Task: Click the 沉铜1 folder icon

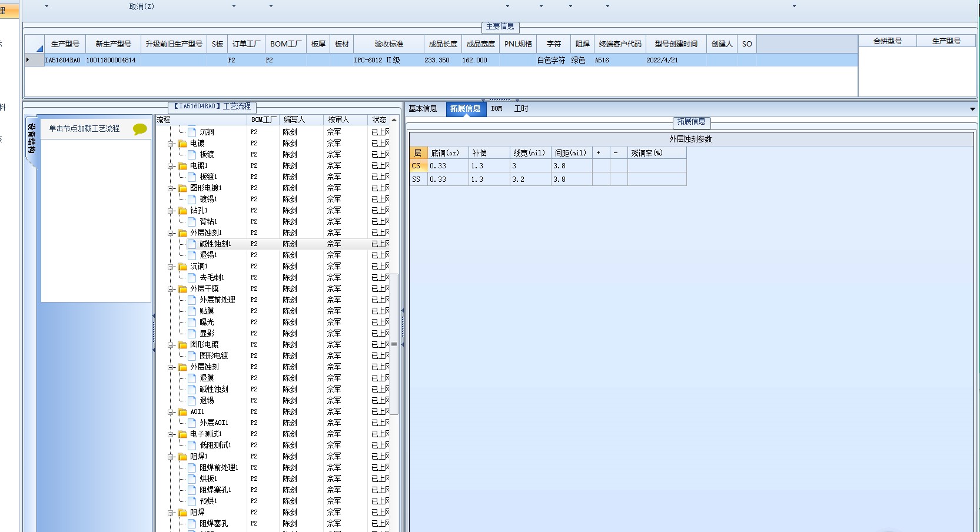Action: [x=183, y=267]
